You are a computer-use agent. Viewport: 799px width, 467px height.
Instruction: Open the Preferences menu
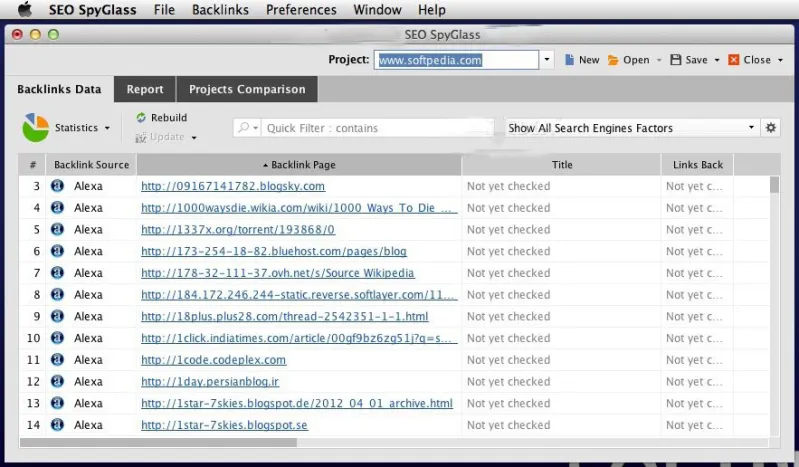coord(301,10)
